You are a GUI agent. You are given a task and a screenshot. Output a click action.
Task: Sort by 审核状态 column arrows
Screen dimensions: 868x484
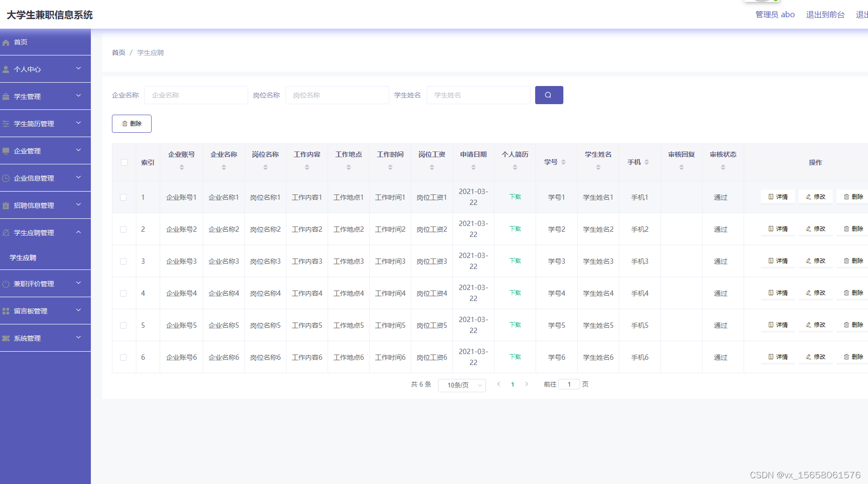coord(723,167)
